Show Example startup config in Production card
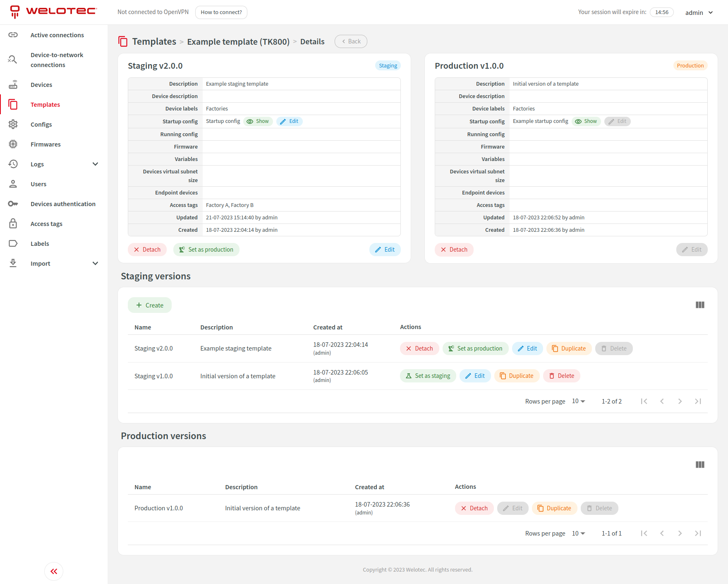Screen dimensions: 728x584 [x=586, y=121]
